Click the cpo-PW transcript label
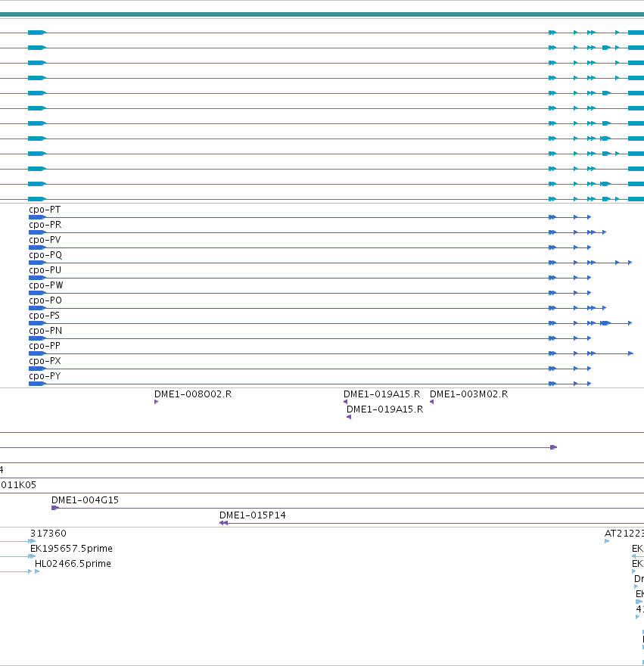Image resolution: width=644 pixels, height=666 pixels. click(x=46, y=285)
